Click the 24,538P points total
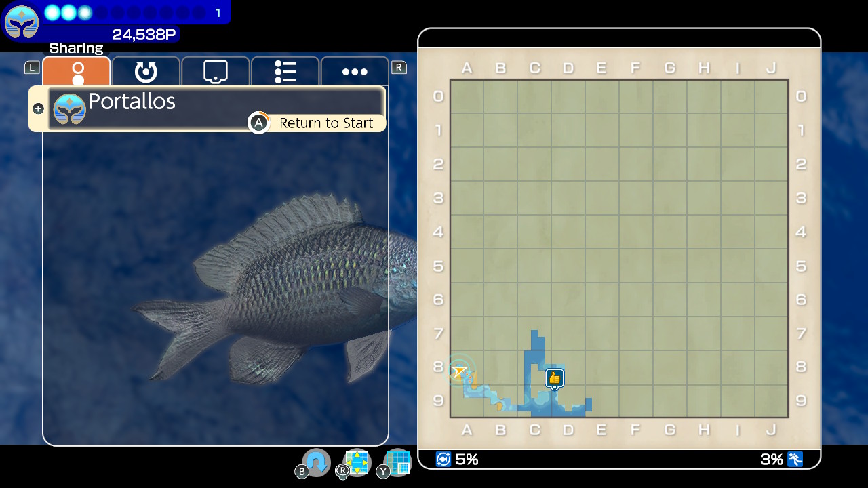868x488 pixels. 143,35
